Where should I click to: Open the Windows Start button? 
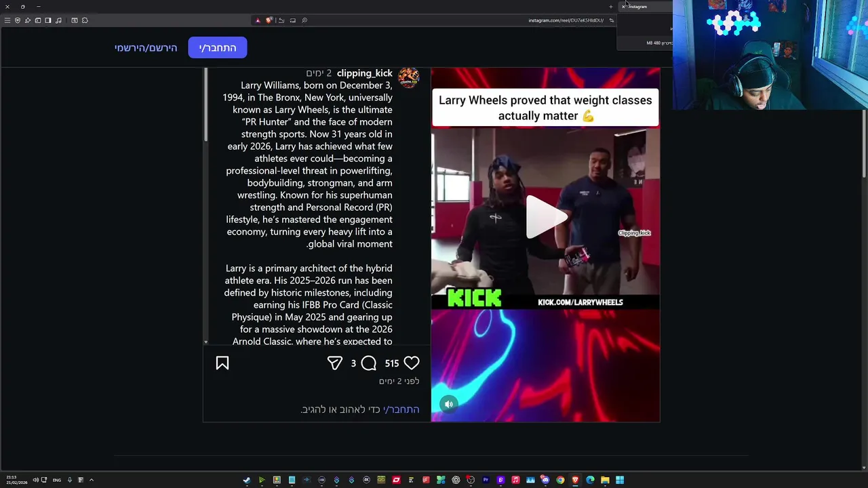620,480
